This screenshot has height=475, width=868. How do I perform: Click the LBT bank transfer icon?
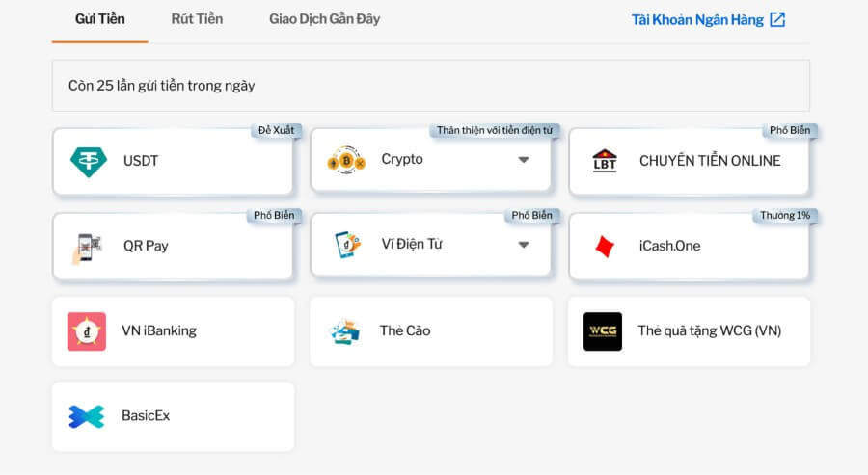point(605,161)
